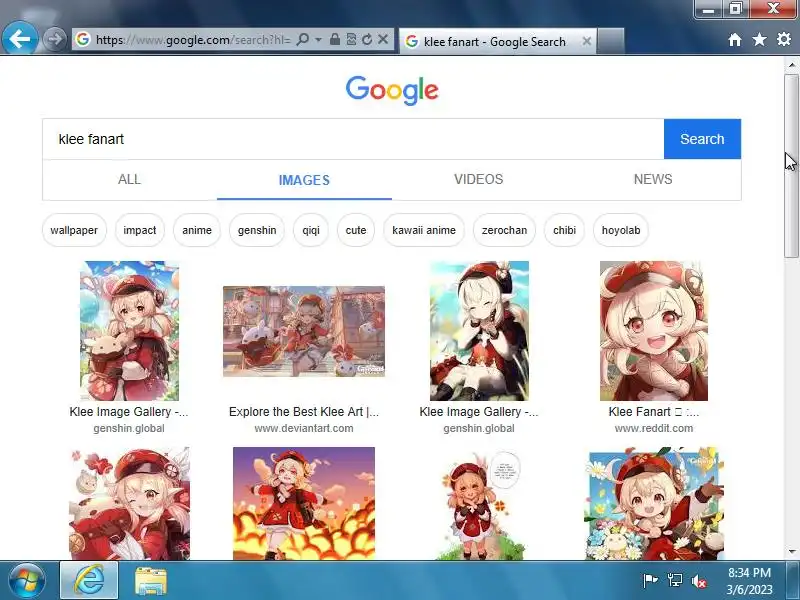Open the taskbar clock showing 8:34 PM
This screenshot has height=600, width=800.
click(x=749, y=581)
